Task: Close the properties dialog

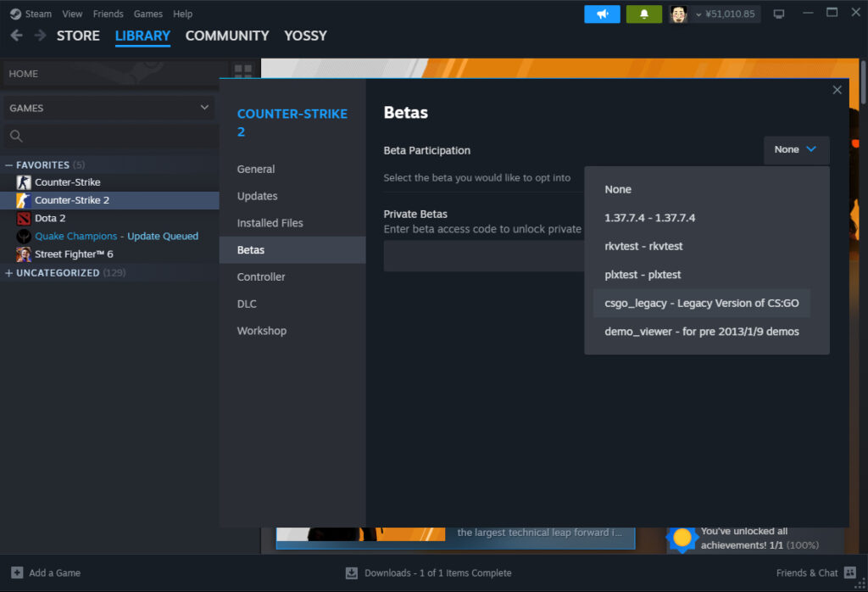Action: [x=837, y=90]
